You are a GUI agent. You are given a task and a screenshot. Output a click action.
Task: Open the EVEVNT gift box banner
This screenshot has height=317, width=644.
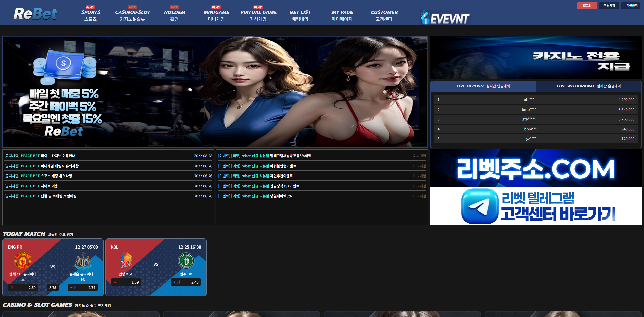[x=445, y=17]
